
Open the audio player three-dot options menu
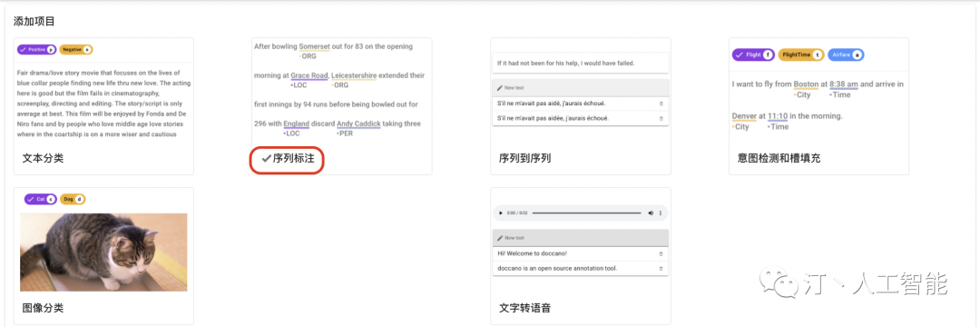tap(661, 213)
